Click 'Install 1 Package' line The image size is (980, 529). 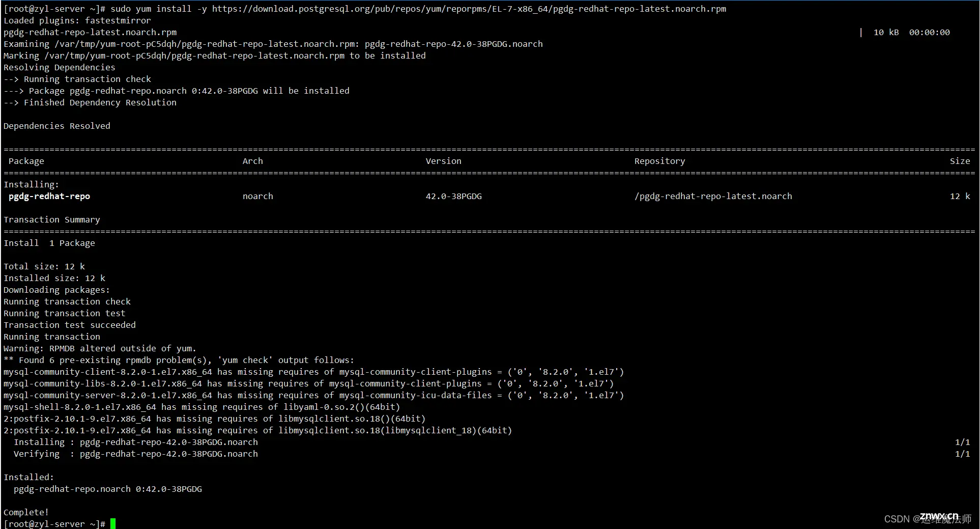click(x=49, y=243)
